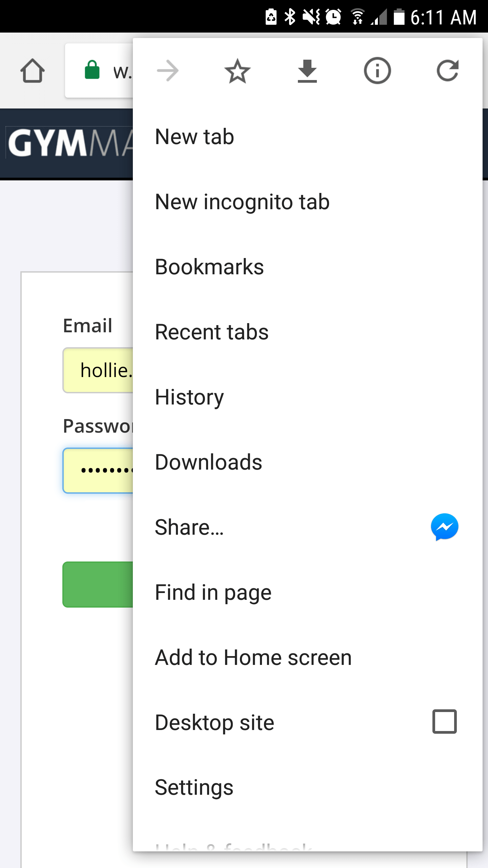Open browser Settings

(x=308, y=788)
